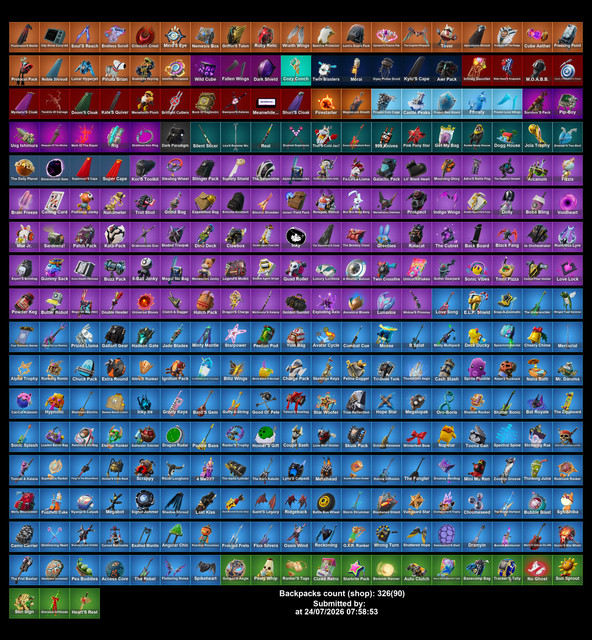The height and width of the screenshot is (640, 592).
Task: Choose the M.O.A.B.B. back bling
Action: [538, 71]
